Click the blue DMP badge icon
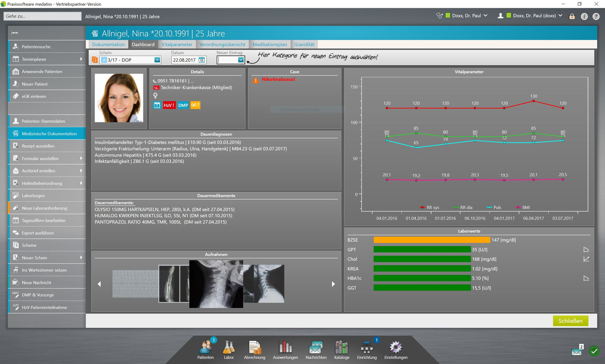 pos(183,105)
